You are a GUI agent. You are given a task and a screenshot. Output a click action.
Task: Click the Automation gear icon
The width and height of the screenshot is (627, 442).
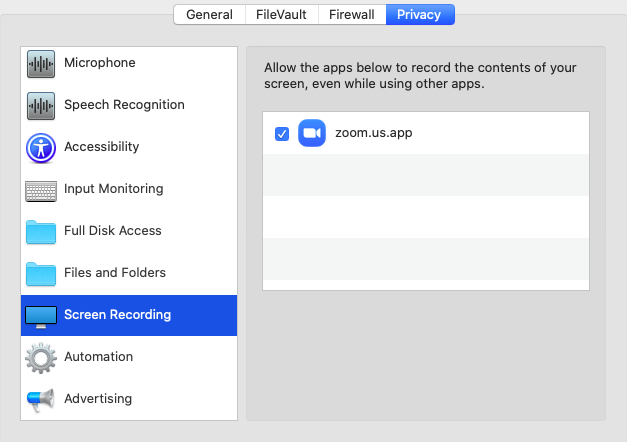(x=41, y=358)
